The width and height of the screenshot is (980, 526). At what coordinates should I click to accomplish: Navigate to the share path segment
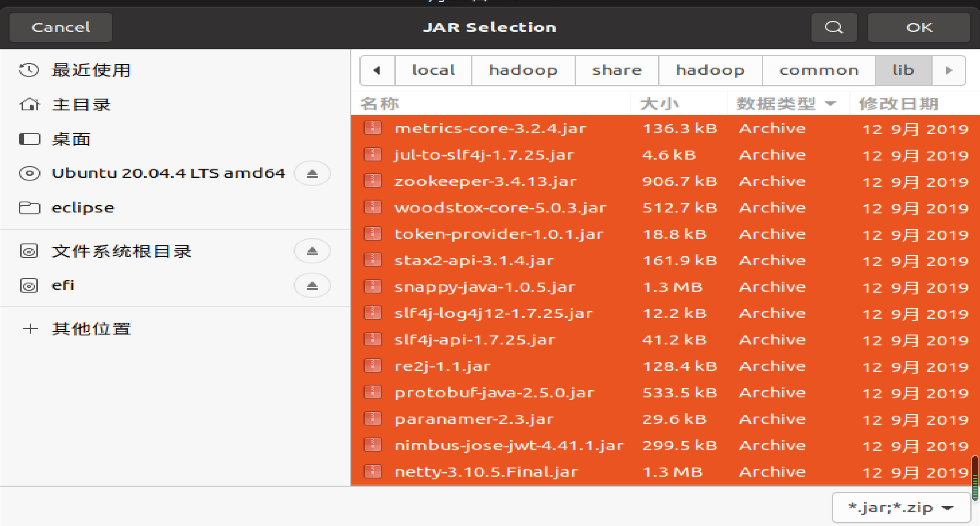click(617, 70)
